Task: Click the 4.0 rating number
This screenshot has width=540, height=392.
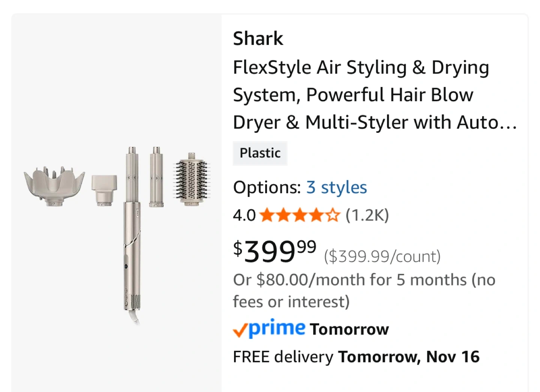Action: [x=244, y=216]
